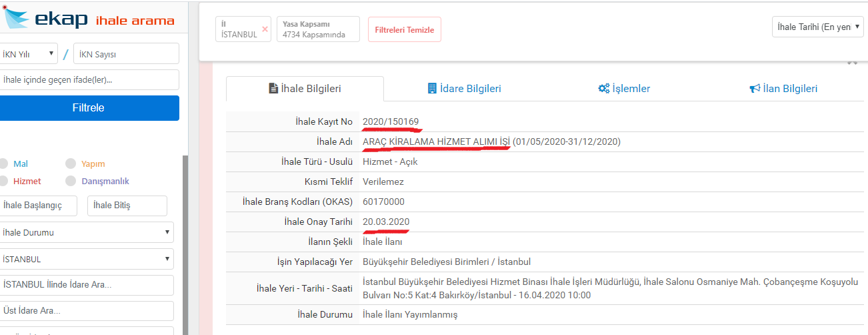
Task: Click the İhale Bitiş date field
Action: [127, 206]
